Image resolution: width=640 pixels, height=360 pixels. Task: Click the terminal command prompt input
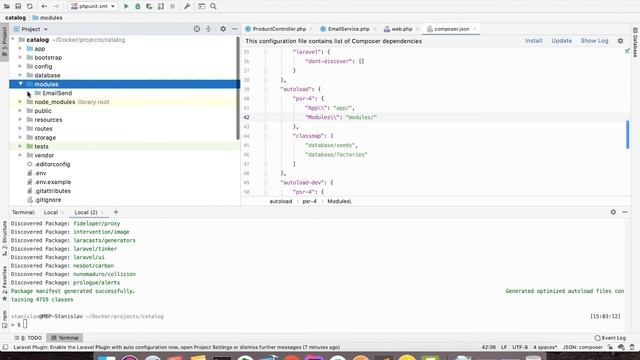25,324
